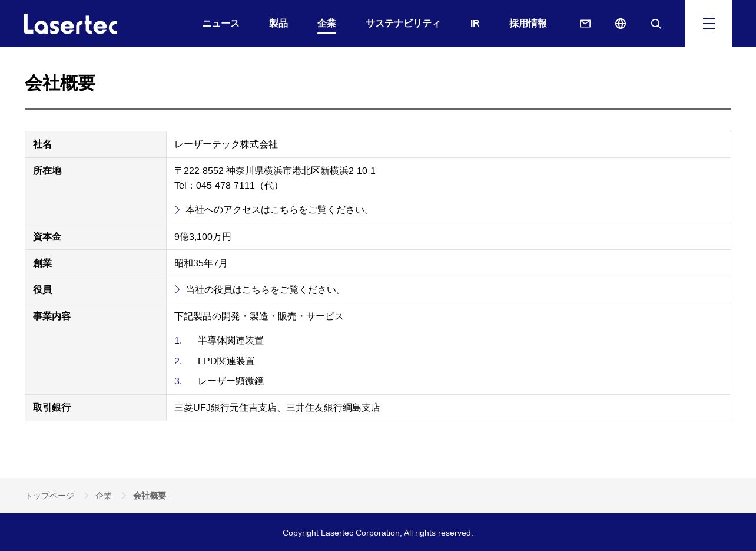Click the Lasertec logo

point(71,24)
